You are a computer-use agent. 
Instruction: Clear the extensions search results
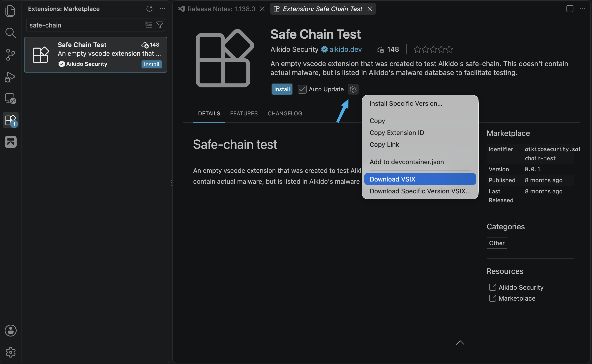coord(148,25)
